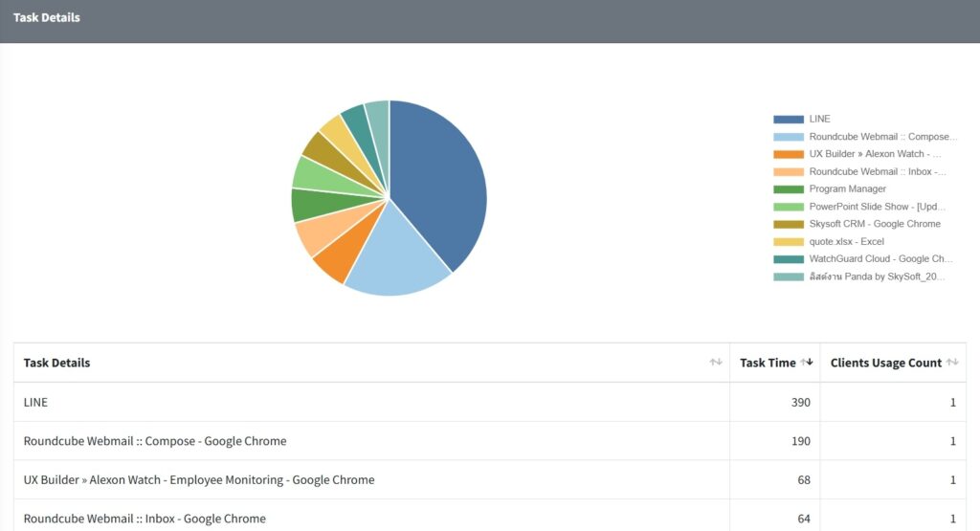Sort by Task Time column arrows
The height and width of the screenshot is (531, 980).
click(x=806, y=363)
